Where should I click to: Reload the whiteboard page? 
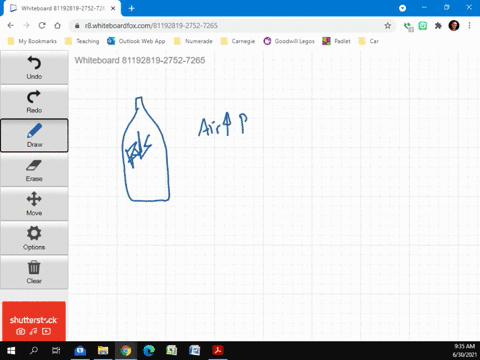coord(42,26)
